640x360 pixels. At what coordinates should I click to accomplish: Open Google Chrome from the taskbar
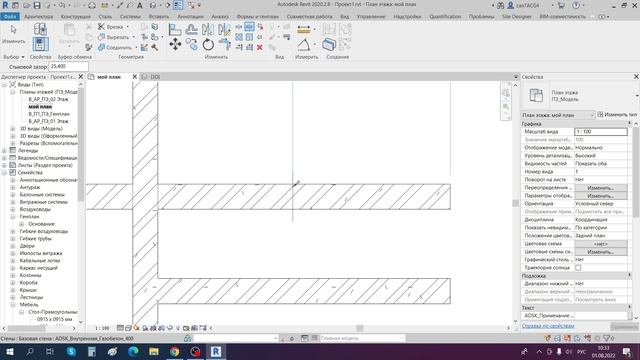(175, 351)
